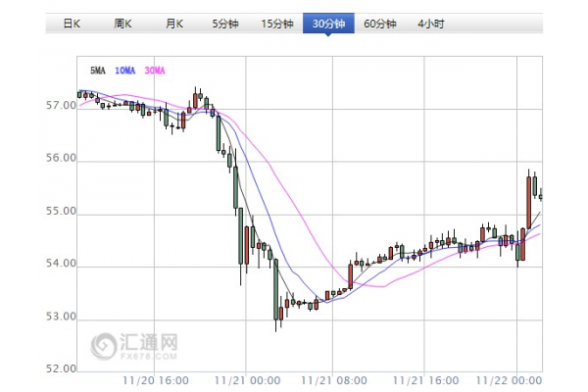The width and height of the screenshot is (588, 392).
Task: Click the 56.00 price axis label
Action: click(61, 158)
